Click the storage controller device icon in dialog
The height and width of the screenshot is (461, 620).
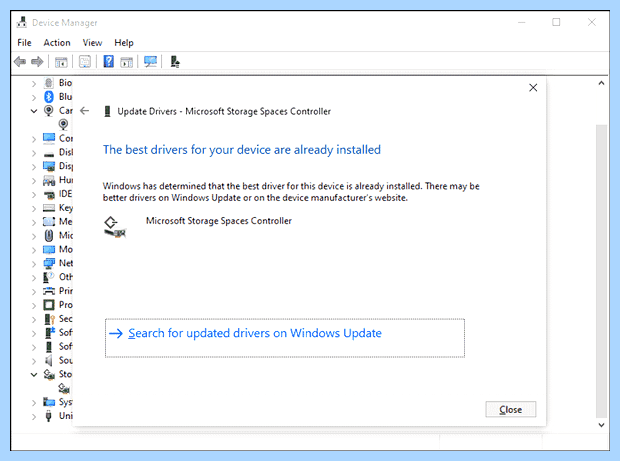(x=115, y=227)
